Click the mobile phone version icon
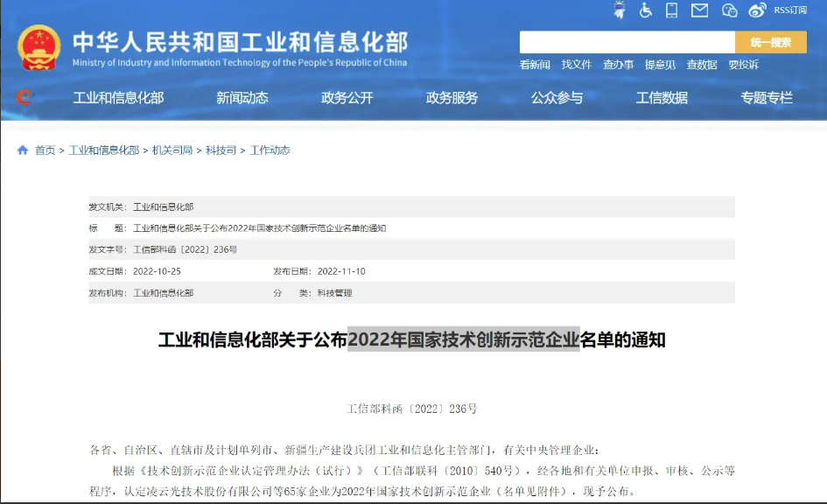827x504 pixels. (672, 10)
